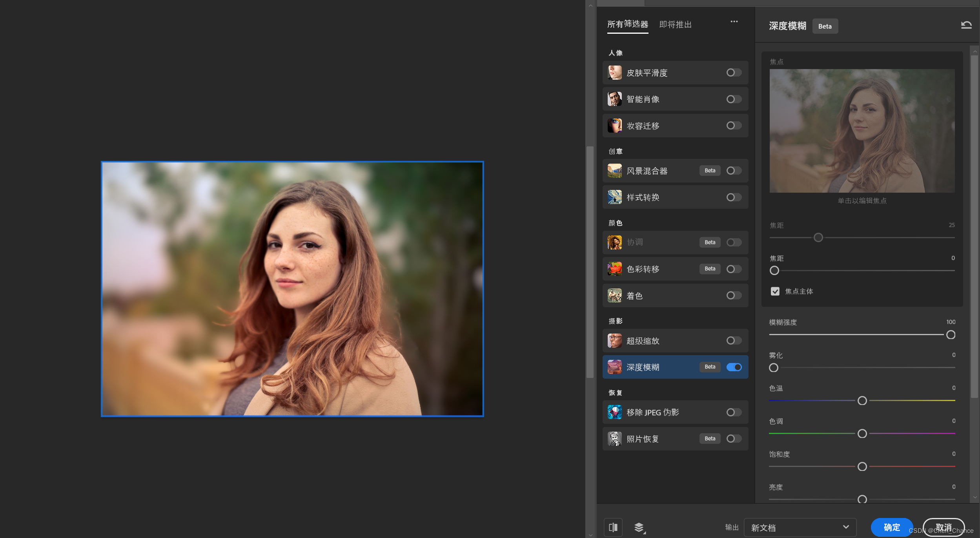
Task: Enable the 智能肖像 toggle
Action: pos(734,99)
